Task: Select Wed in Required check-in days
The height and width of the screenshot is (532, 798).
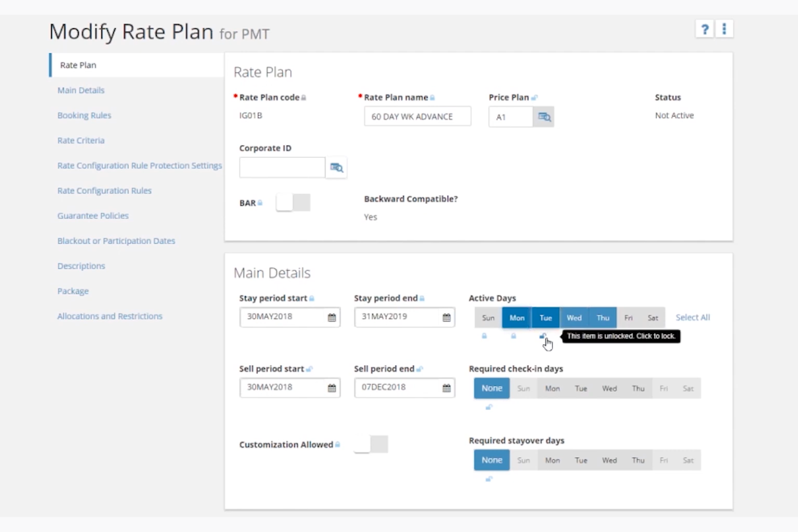Action: 609,388
